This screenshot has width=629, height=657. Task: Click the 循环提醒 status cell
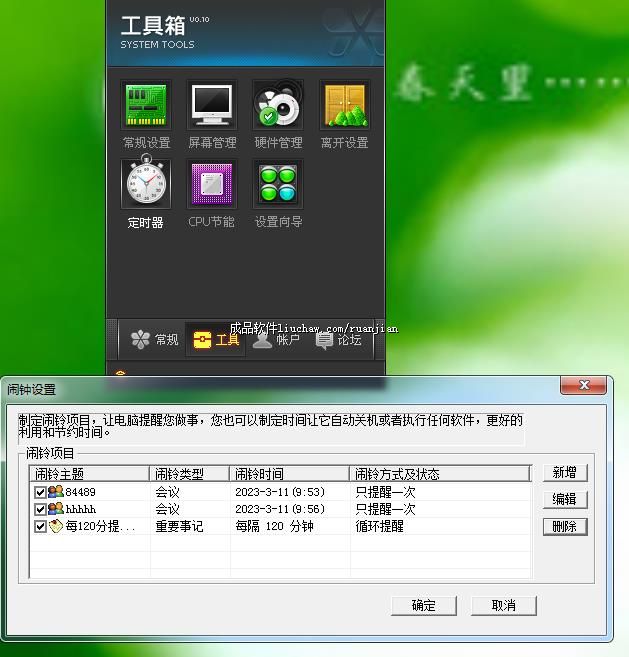click(x=380, y=526)
